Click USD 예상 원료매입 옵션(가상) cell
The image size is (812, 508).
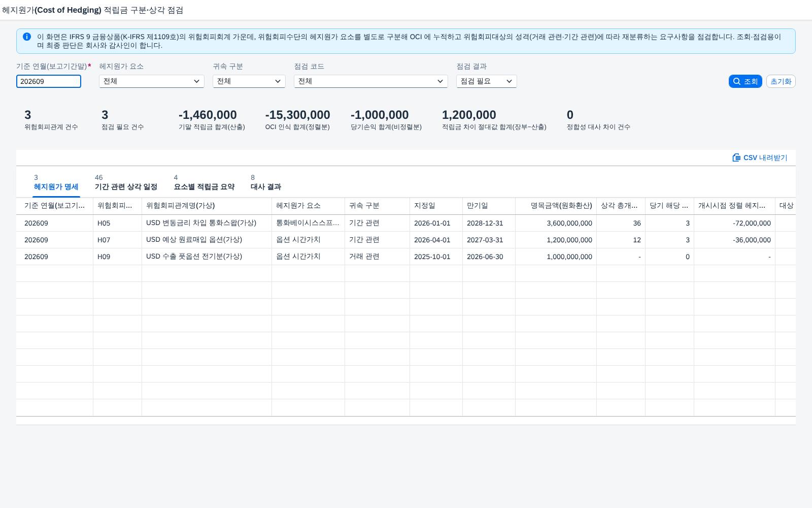click(x=207, y=240)
